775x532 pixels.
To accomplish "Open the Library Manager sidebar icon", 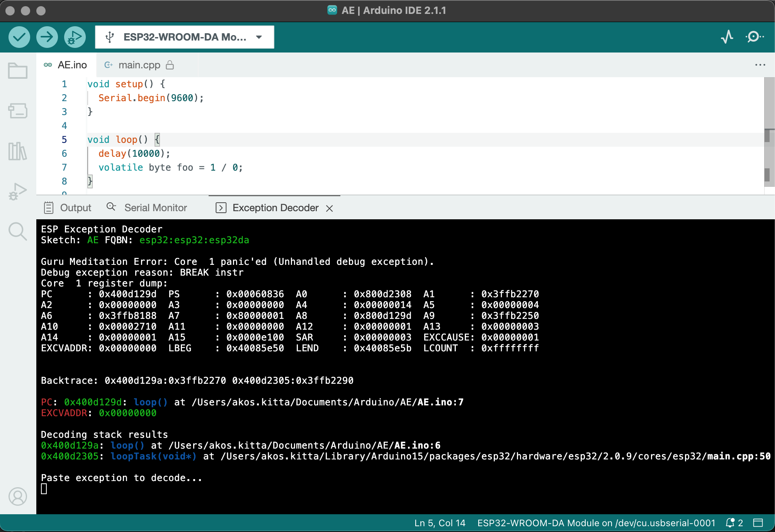I will click(x=18, y=151).
